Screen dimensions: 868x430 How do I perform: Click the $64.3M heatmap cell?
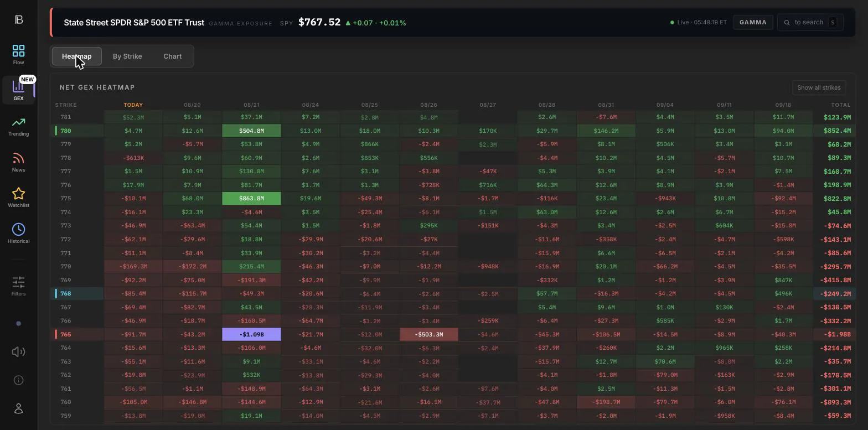pyautogui.click(x=546, y=185)
